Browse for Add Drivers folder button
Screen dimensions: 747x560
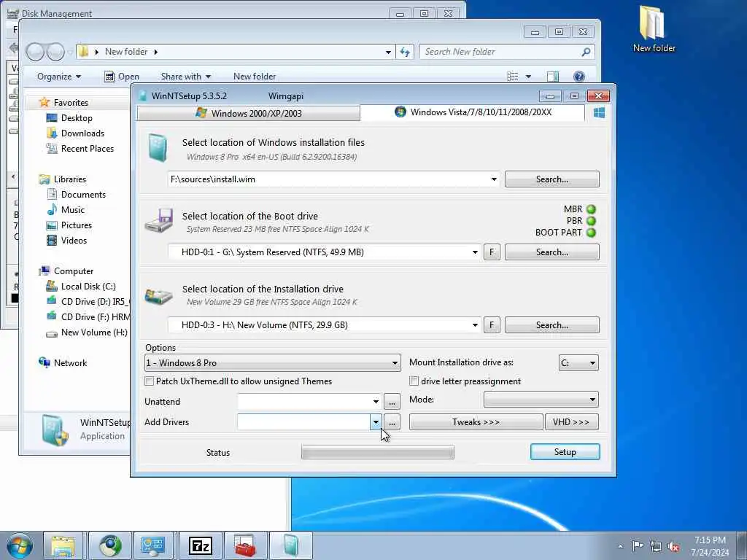point(392,422)
